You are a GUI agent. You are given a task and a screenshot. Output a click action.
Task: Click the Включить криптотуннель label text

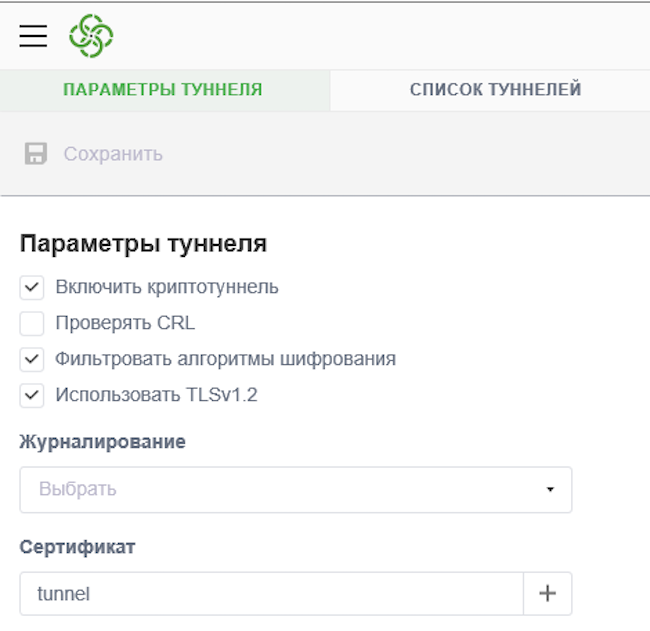click(167, 288)
